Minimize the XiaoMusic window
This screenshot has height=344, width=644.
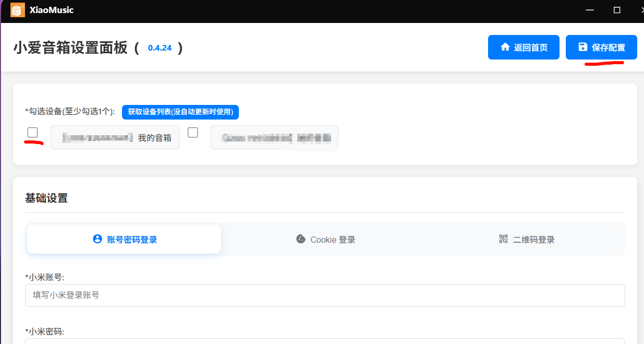590,10
